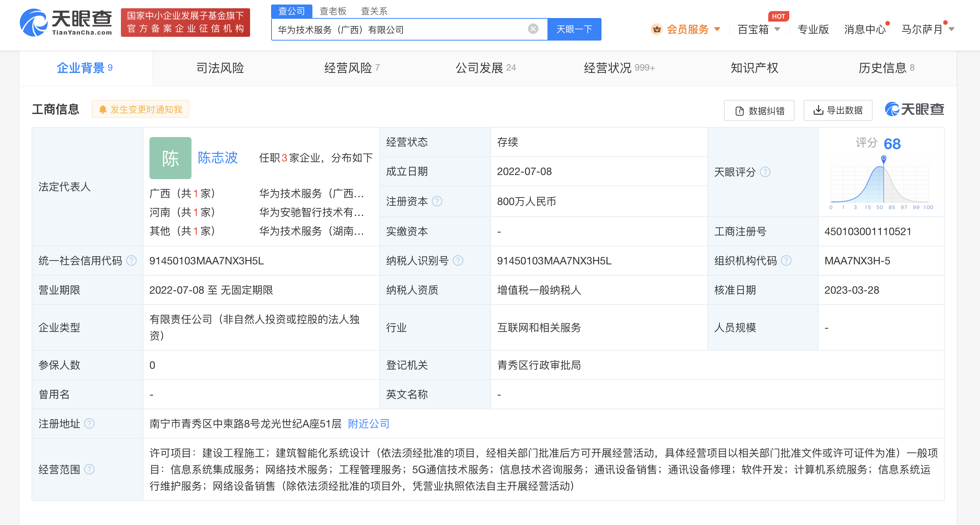Open help icon next to 天眼评分

[765, 172]
